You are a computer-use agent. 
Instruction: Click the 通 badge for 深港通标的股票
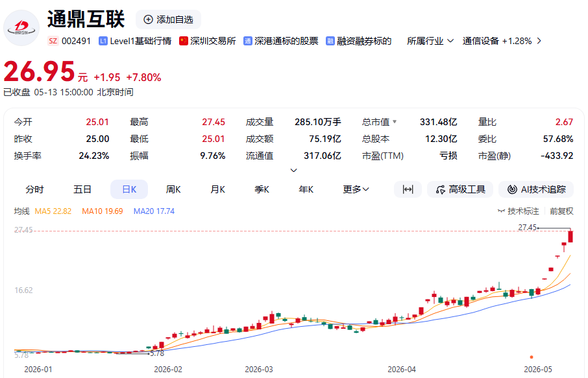point(247,41)
